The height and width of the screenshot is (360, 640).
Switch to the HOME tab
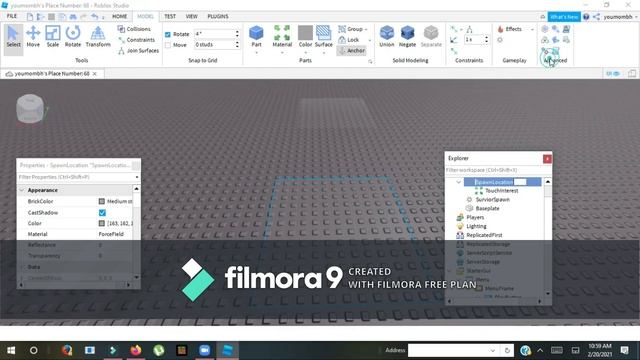120,16
